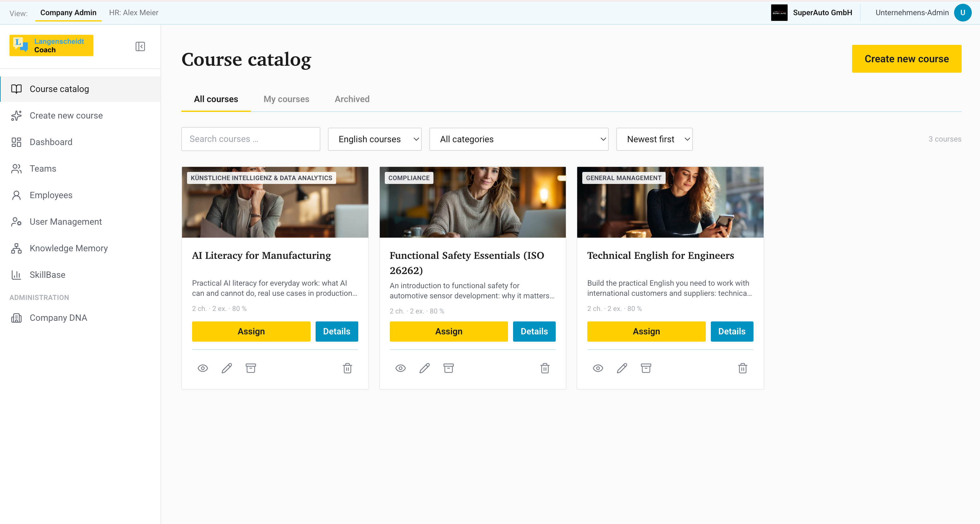Screen dimensions: 980x524
Task: Open the Employees sidebar item
Action: (80, 195)
